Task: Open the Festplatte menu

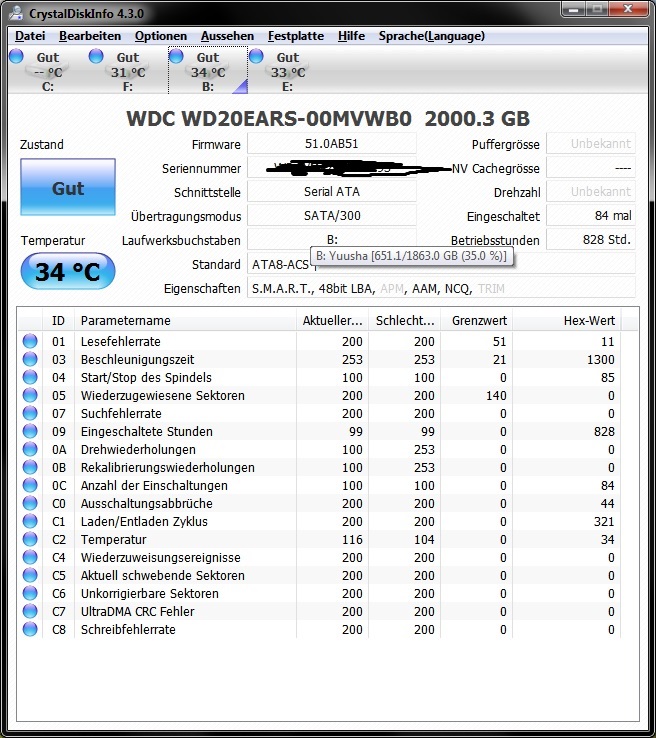Action: tap(296, 36)
